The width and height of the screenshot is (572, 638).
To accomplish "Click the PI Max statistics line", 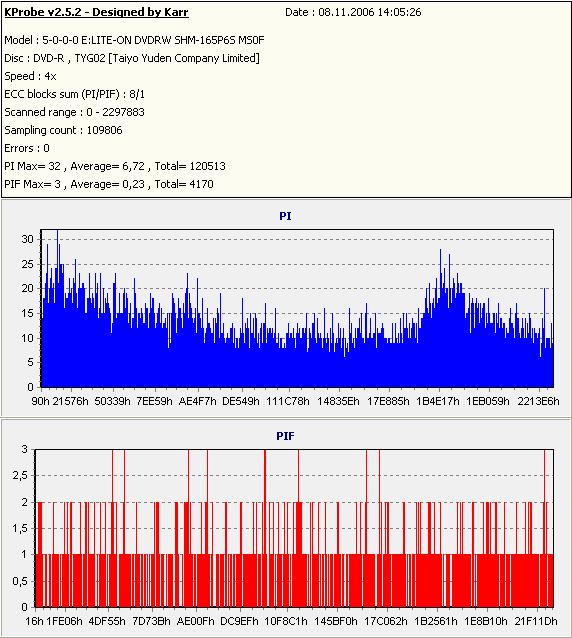I will (115, 166).
